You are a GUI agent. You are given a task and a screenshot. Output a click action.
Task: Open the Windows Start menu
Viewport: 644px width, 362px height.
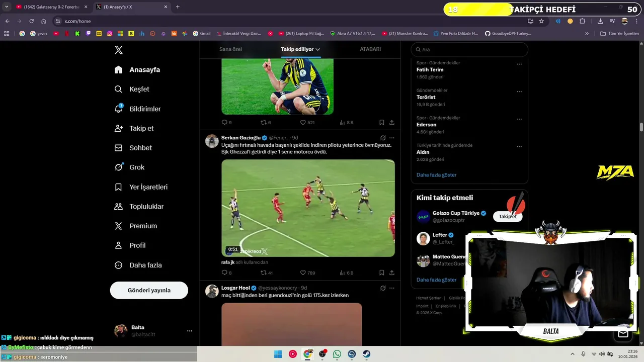pyautogui.click(x=278, y=354)
